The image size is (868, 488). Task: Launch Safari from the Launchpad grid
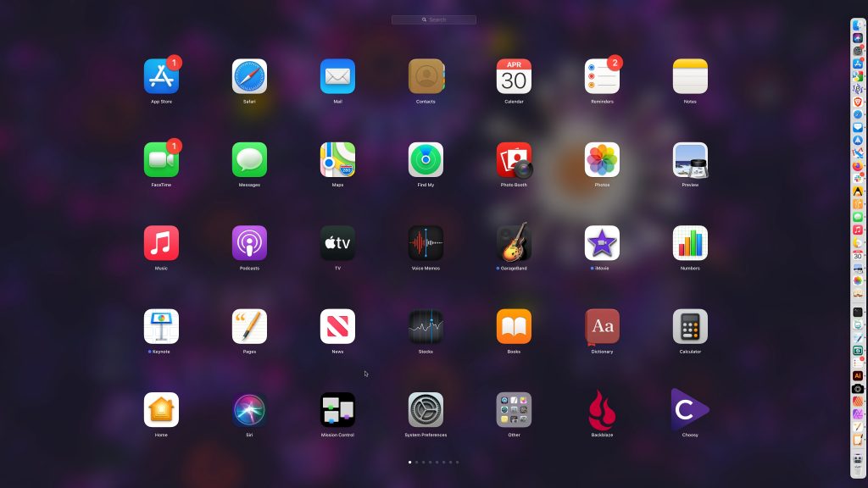click(x=249, y=76)
